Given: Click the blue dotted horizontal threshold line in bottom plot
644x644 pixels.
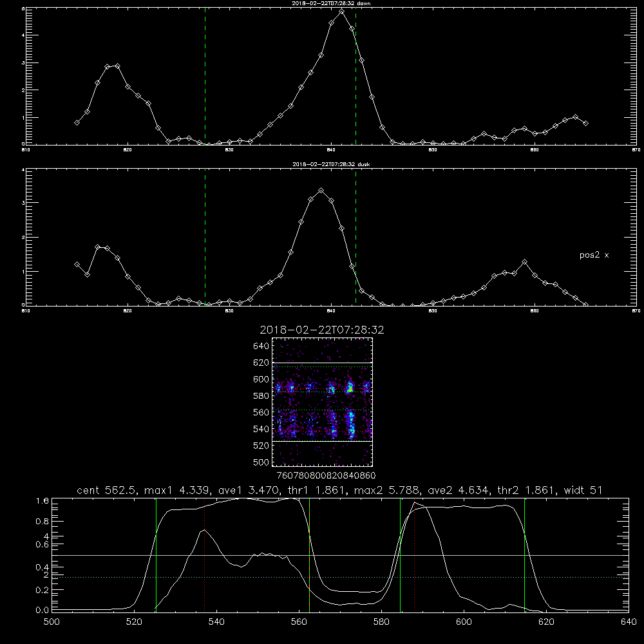Looking at the screenshot, I should [x=340, y=578].
